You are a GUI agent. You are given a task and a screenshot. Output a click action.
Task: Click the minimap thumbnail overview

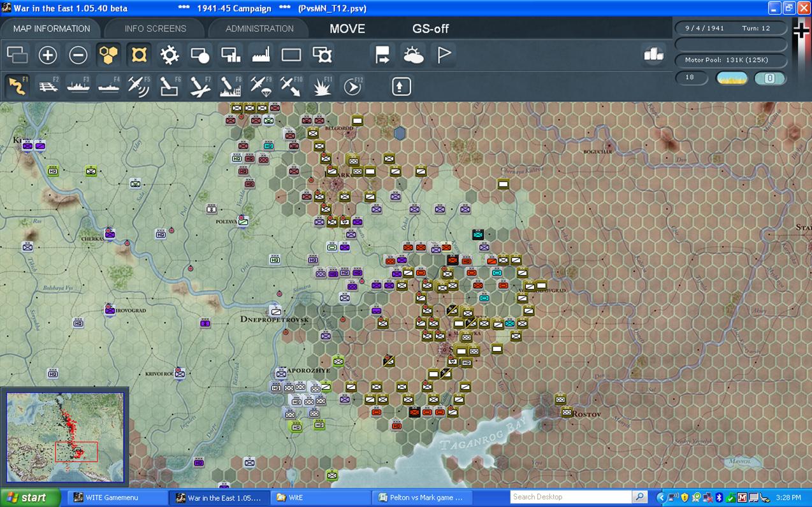65,437
